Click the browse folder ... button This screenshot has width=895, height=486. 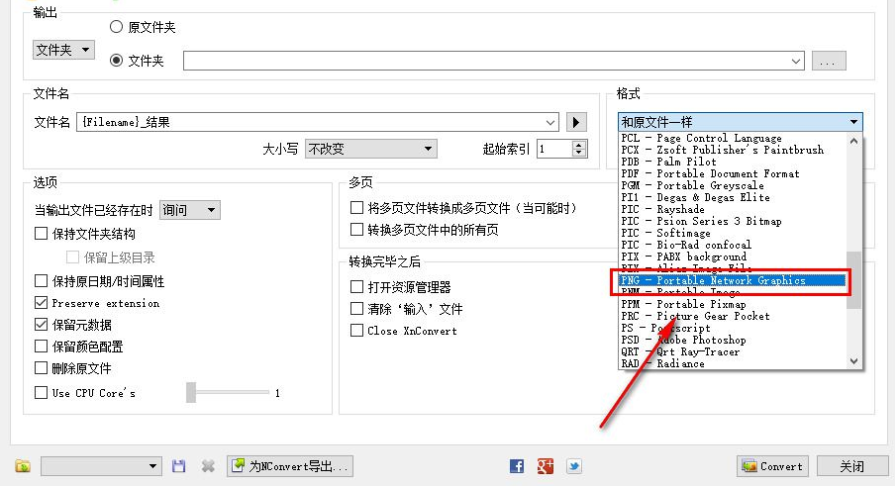829,61
